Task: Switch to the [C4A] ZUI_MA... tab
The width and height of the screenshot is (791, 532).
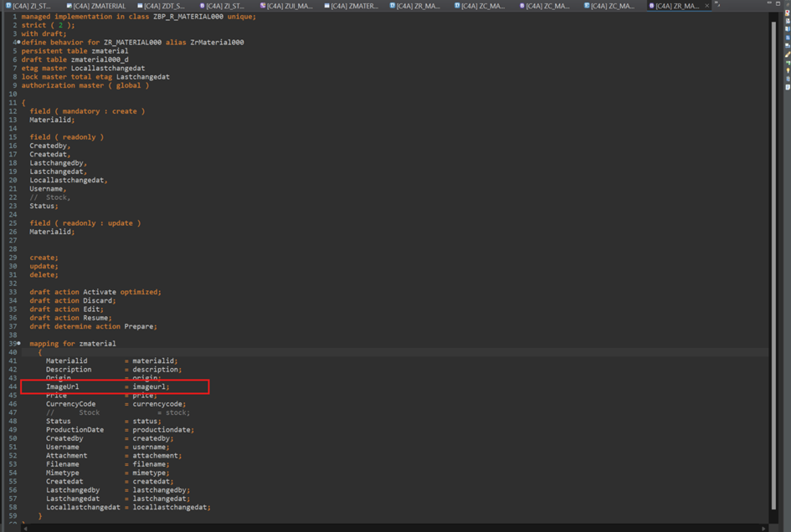Action: click(x=286, y=6)
